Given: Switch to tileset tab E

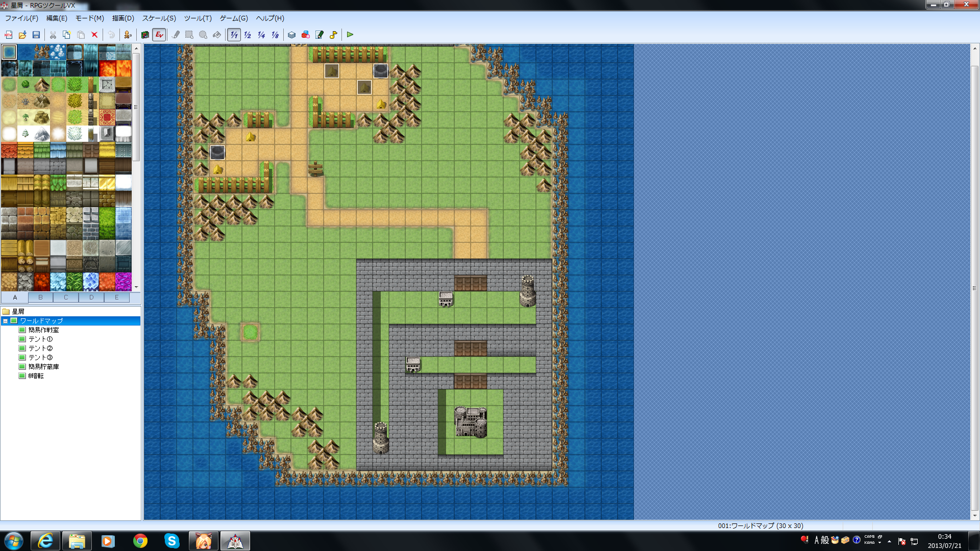Looking at the screenshot, I should pos(117,297).
